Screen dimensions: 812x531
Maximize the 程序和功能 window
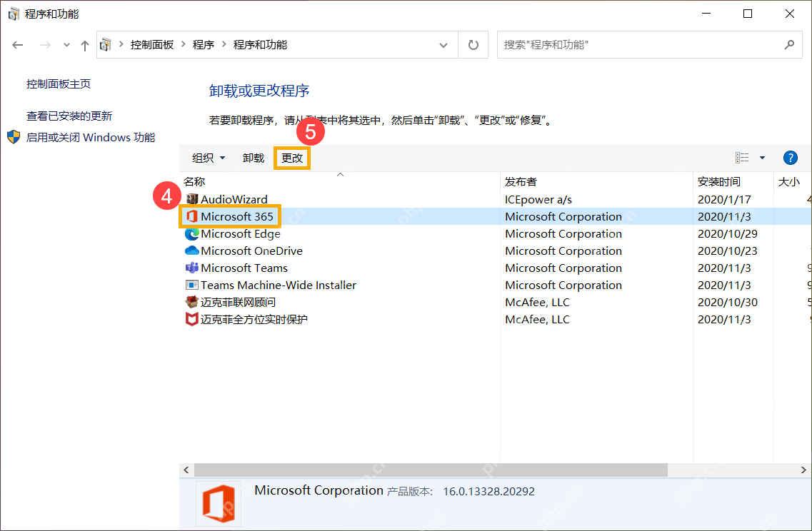[x=748, y=14]
